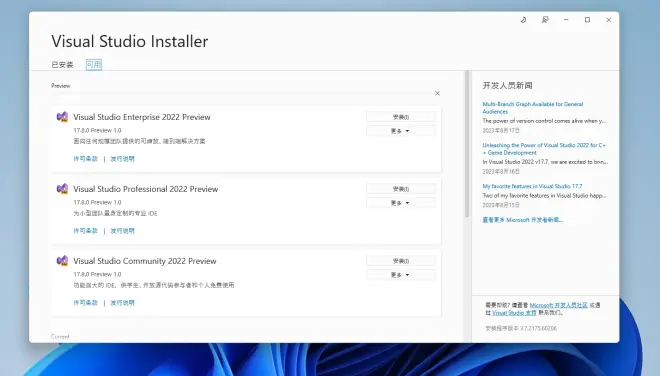Image resolution: width=660 pixels, height=376 pixels.
Task: Toggle dark theme moon icon in title bar
Action: coord(523,20)
